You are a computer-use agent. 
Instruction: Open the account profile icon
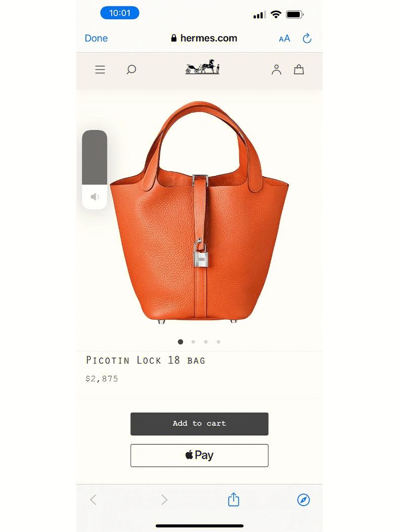pyautogui.click(x=277, y=70)
